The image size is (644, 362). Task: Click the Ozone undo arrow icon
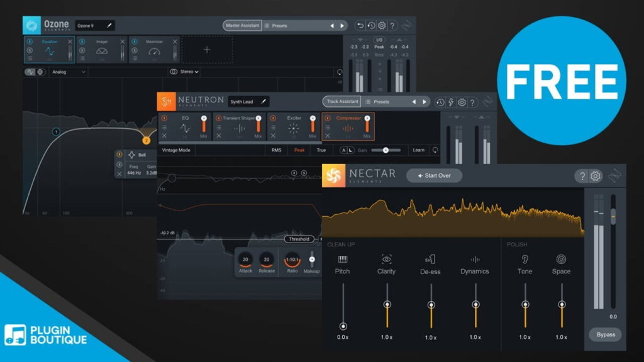pos(360,25)
